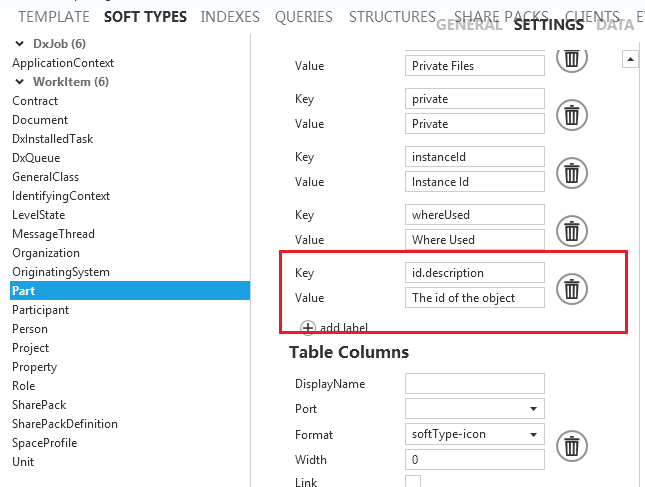
Task: Click the Width input field
Action: (x=474, y=460)
